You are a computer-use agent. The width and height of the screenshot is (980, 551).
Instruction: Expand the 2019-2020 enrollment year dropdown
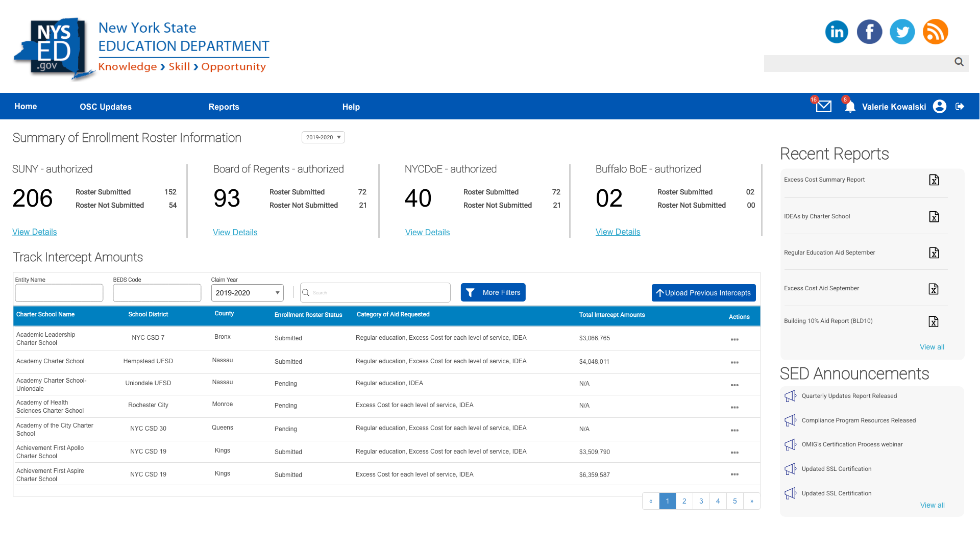pyautogui.click(x=323, y=137)
